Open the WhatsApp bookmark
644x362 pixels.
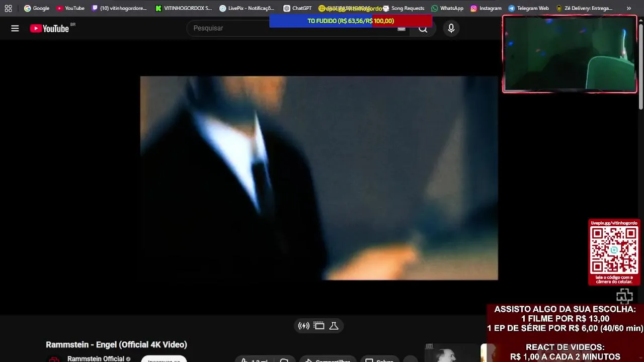coord(447,8)
